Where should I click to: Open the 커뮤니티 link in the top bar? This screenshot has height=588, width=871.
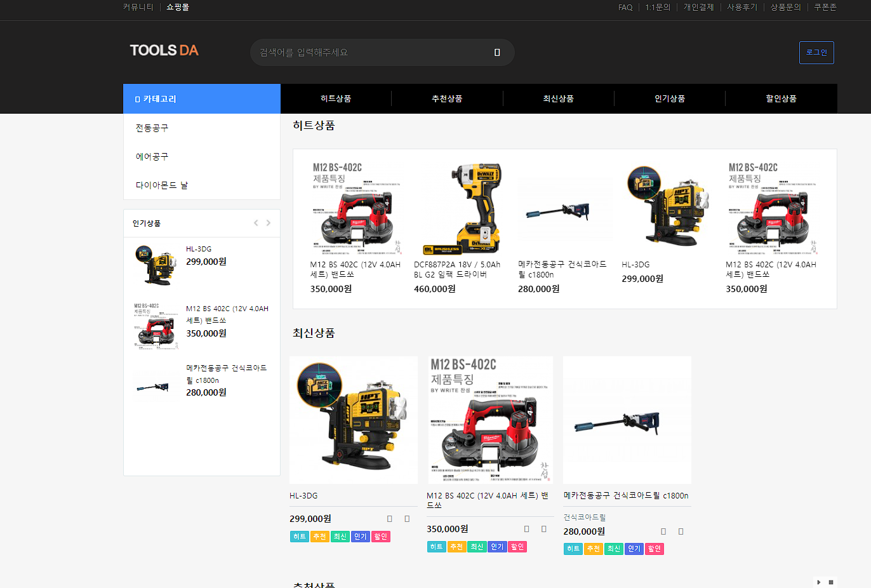pos(138,7)
